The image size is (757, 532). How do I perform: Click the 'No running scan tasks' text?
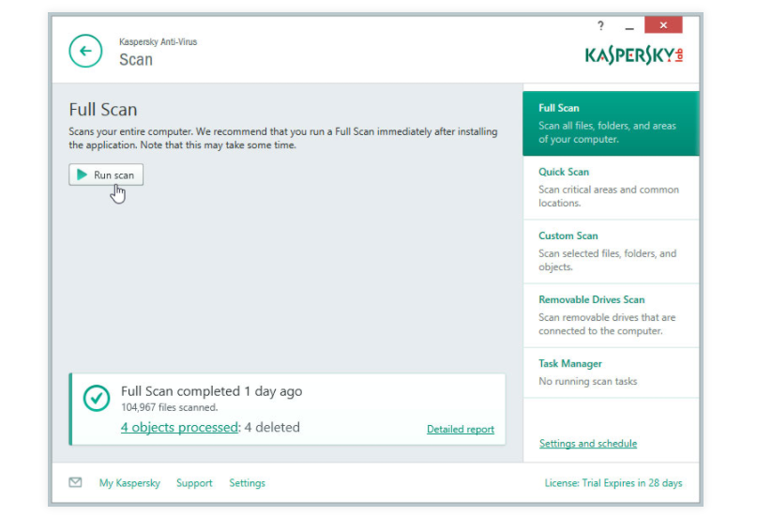click(587, 381)
